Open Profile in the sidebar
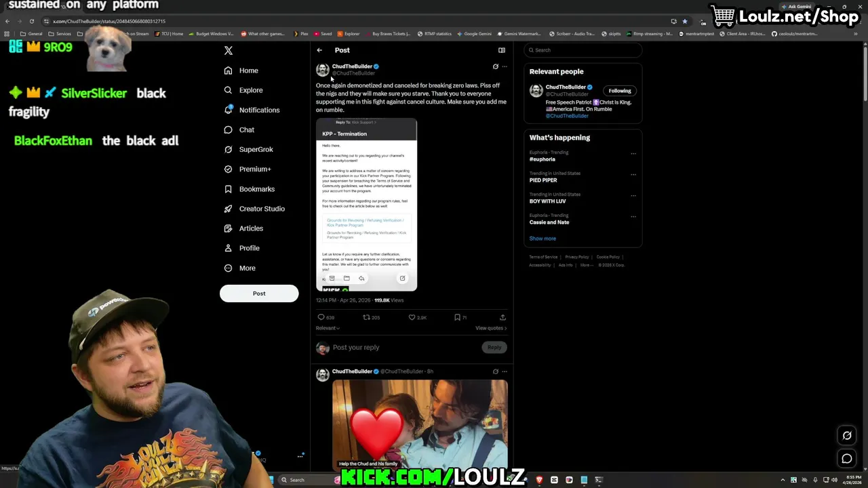This screenshot has height=488, width=868. (241, 248)
